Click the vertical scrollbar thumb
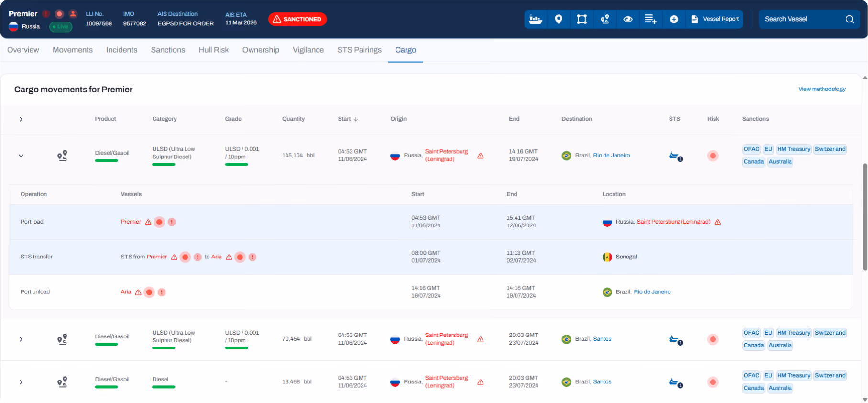 point(865,217)
